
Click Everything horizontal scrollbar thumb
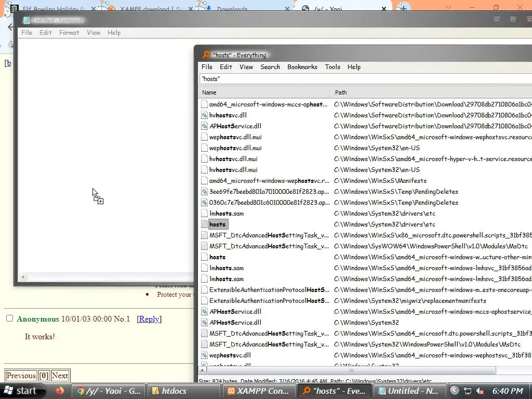[351, 370]
